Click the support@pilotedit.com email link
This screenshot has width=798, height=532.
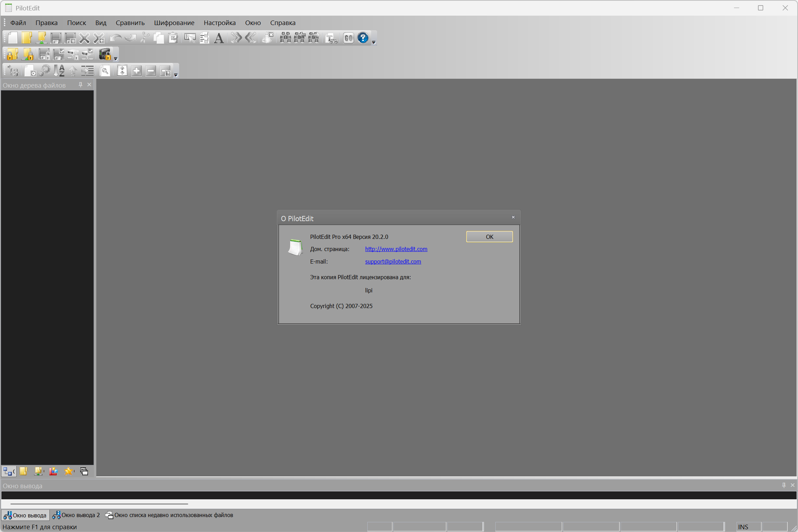(393, 261)
